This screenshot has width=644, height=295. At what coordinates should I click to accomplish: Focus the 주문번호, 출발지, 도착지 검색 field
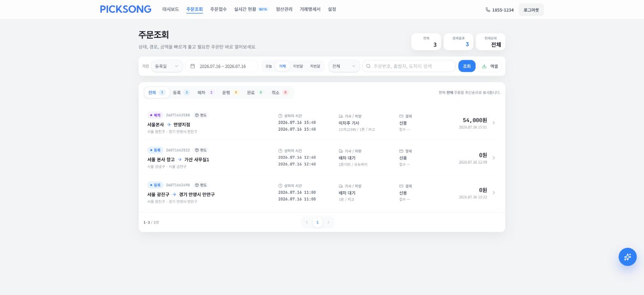pyautogui.click(x=409, y=66)
